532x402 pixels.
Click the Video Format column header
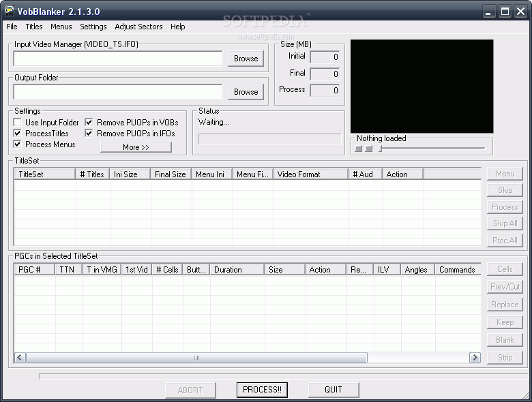pyautogui.click(x=310, y=174)
